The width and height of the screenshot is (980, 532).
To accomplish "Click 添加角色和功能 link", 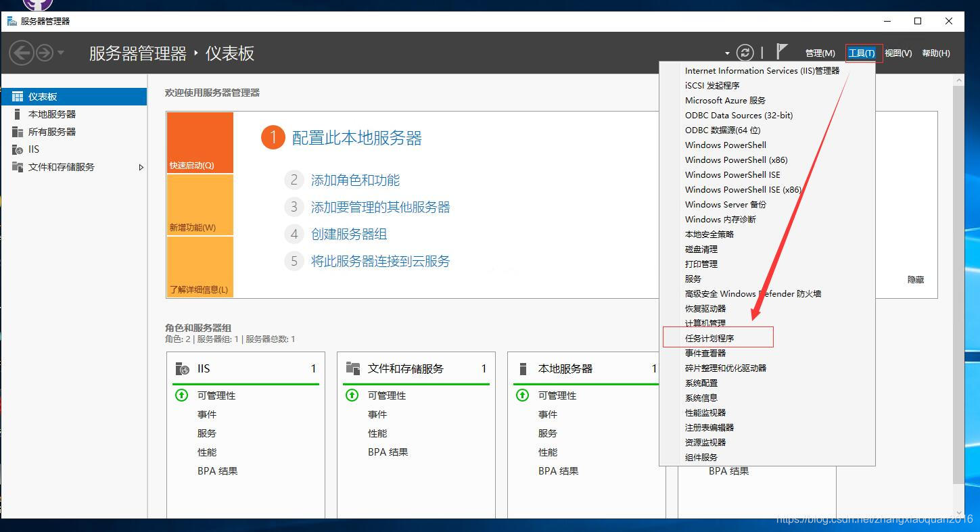I will [355, 180].
